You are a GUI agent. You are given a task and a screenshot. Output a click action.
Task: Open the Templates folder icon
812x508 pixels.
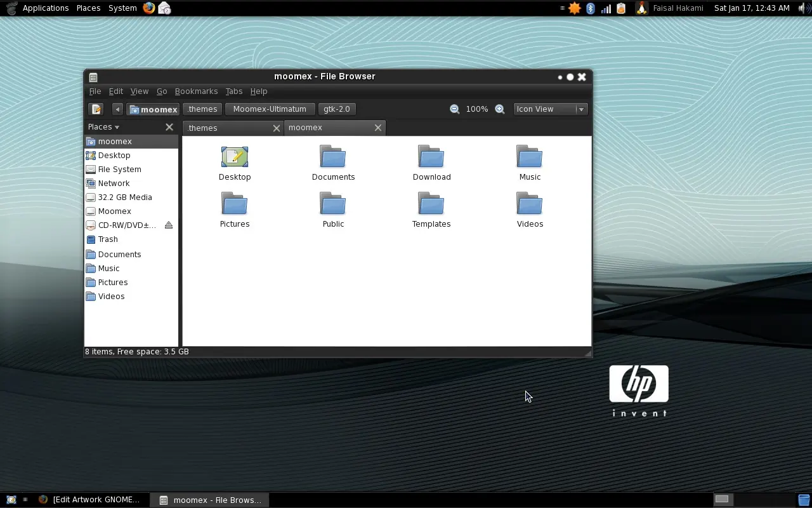(x=431, y=210)
